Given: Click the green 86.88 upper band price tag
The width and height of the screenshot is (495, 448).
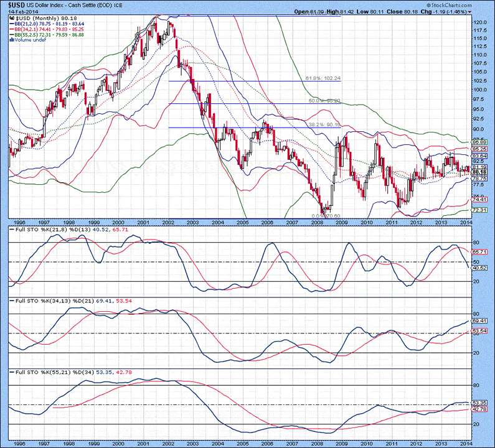Looking at the screenshot, I should [x=478, y=142].
